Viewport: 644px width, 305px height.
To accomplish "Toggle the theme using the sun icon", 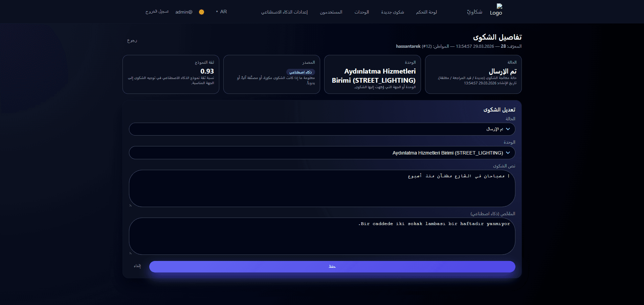I will (202, 12).
